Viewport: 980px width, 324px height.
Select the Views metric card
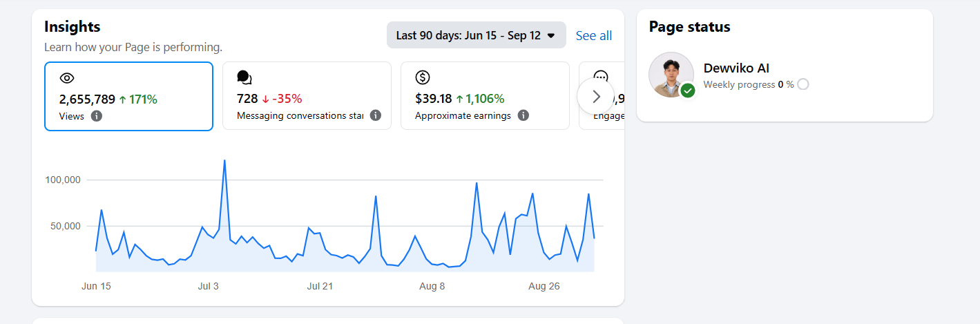pyautogui.click(x=129, y=96)
